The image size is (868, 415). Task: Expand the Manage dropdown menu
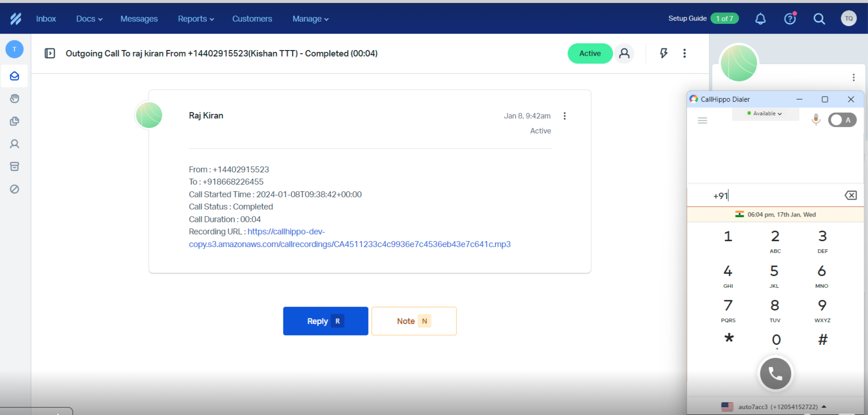pos(311,19)
